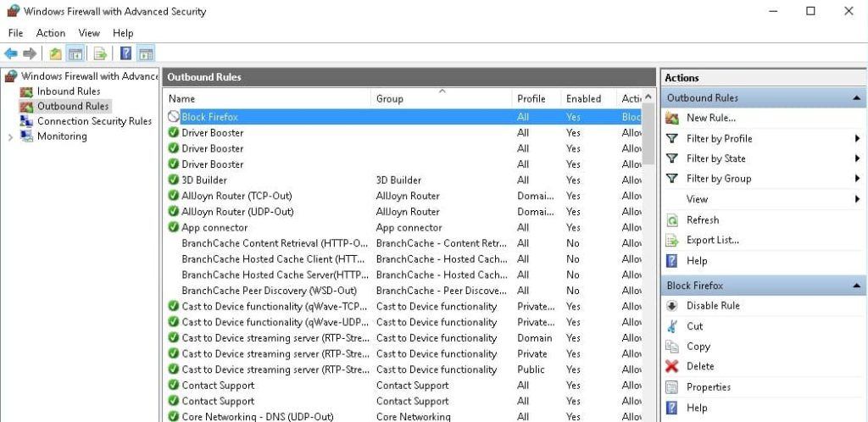
Task: Collapse the Block Firefox actions section
Action: 857,286
